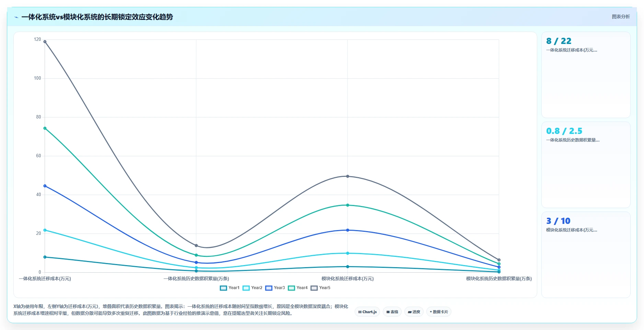The image size is (644, 330).
Task: Select the 进度 tag
Action: pos(414,312)
